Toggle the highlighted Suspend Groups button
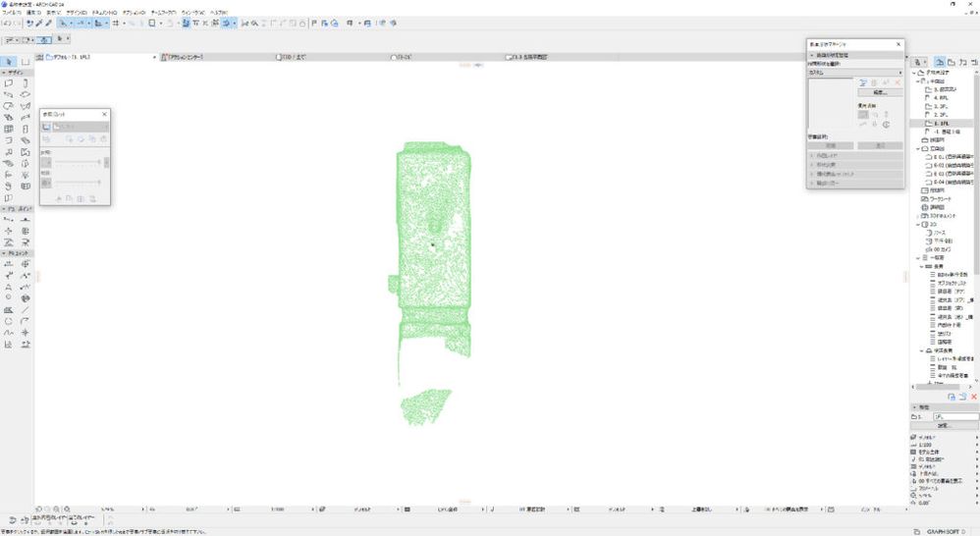Screen dimensions: 980x536 tap(227, 24)
